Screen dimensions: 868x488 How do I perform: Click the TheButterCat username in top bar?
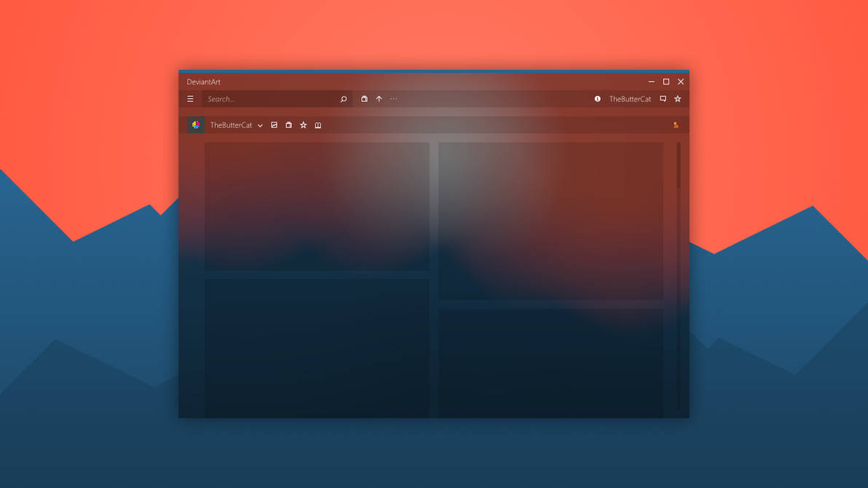point(630,98)
